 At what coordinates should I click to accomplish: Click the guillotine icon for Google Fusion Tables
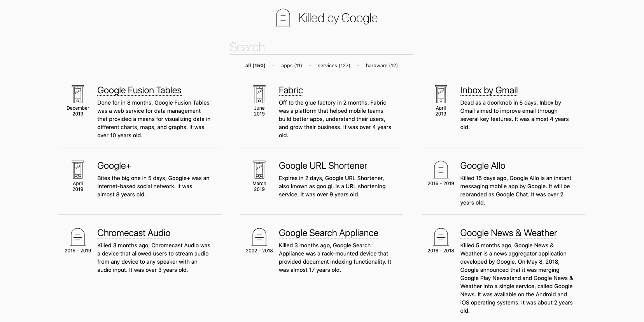click(78, 94)
